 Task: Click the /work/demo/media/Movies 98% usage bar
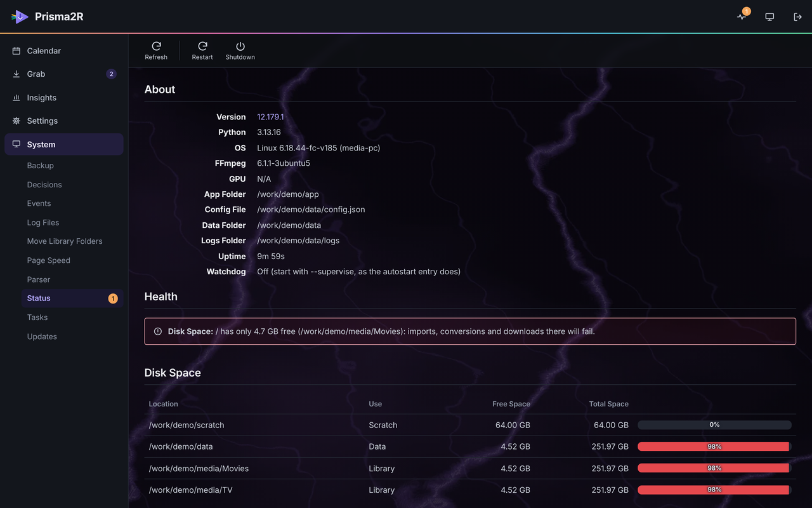(x=714, y=468)
